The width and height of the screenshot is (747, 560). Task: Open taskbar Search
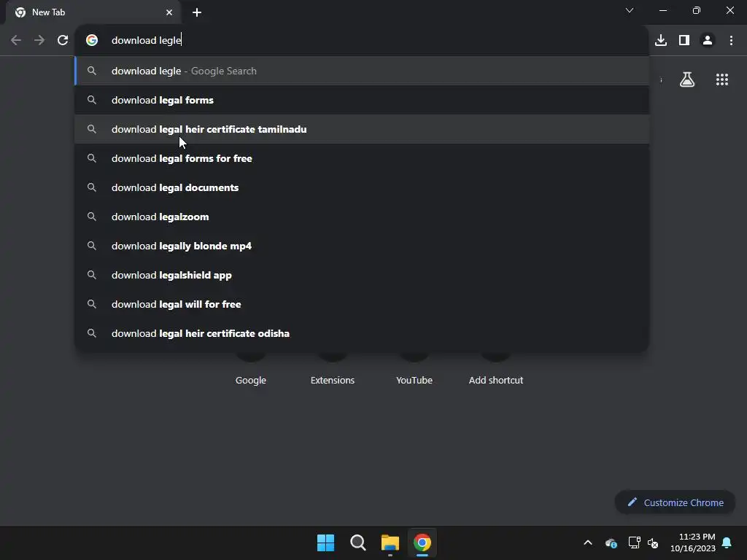pos(357,542)
